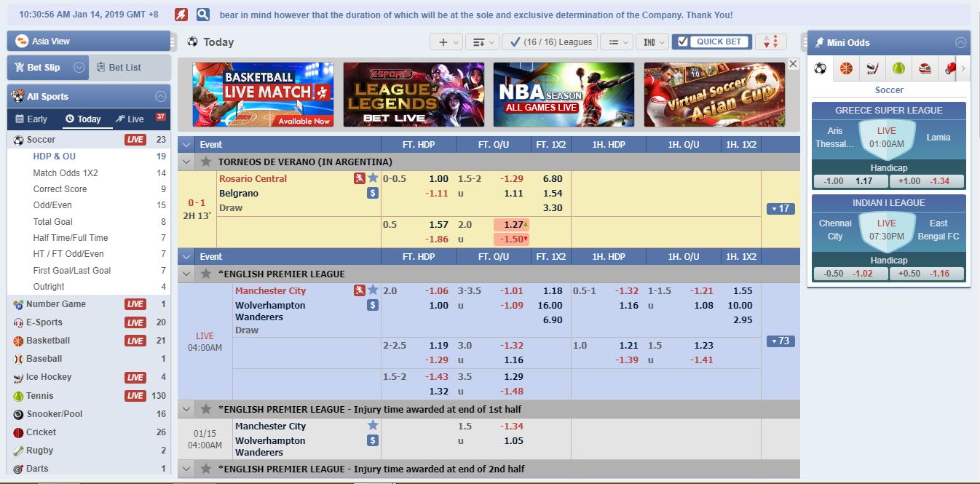Open the E-Sports category
This screenshot has height=484, width=980.
89,322
